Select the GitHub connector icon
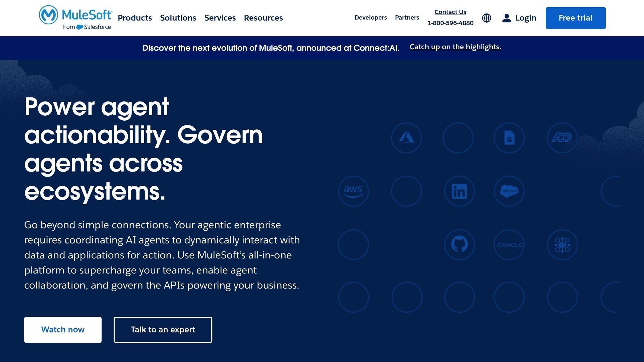The width and height of the screenshot is (644, 362). click(x=459, y=244)
